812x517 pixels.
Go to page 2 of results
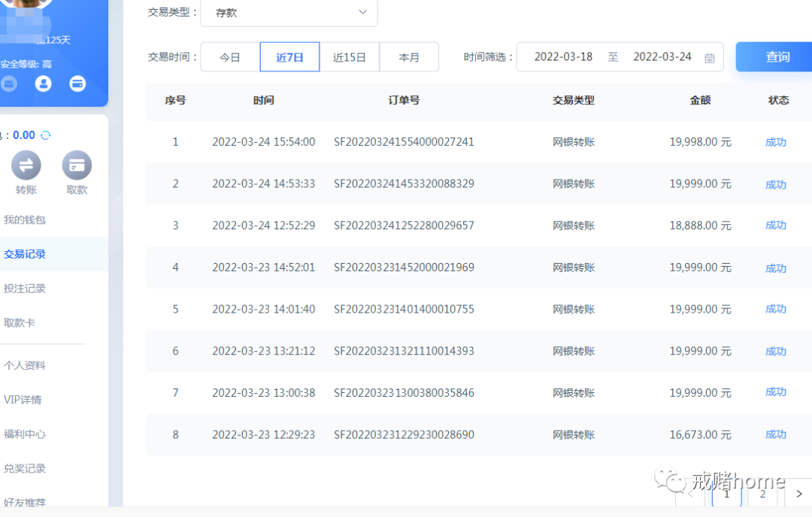762,494
